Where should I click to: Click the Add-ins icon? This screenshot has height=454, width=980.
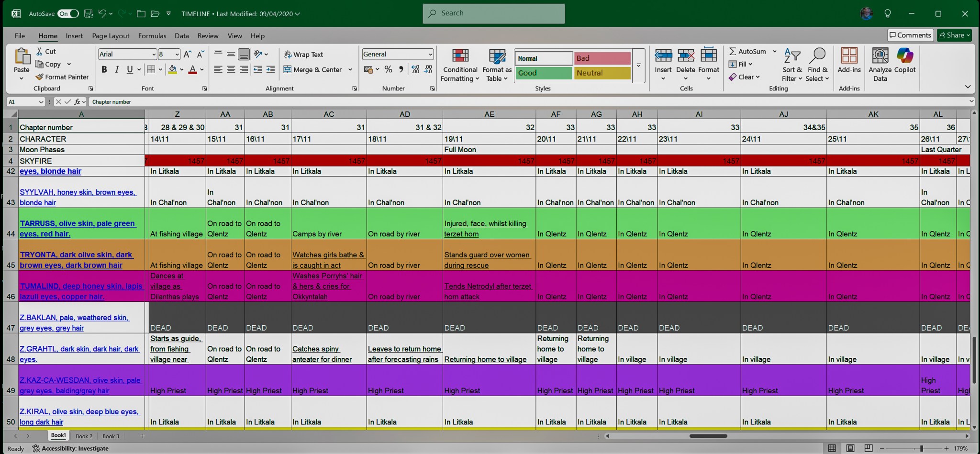849,61
